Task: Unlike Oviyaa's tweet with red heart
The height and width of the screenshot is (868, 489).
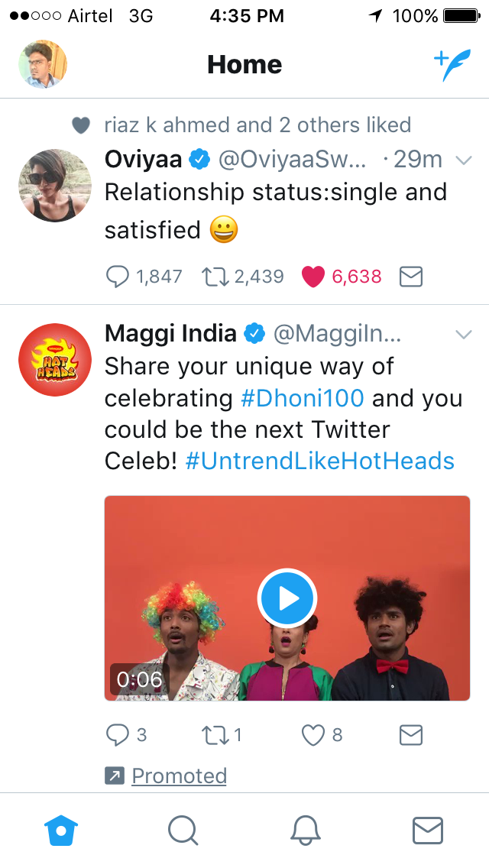Action: point(314,277)
